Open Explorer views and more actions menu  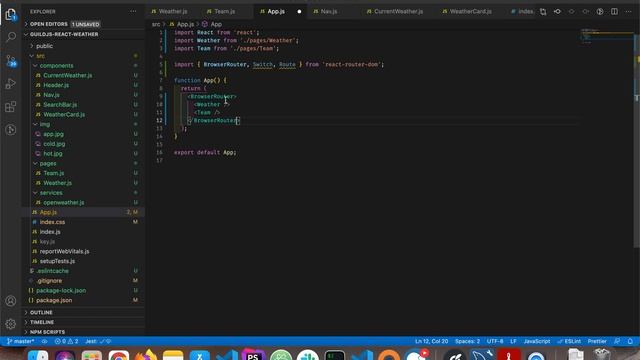pyautogui.click(x=133, y=11)
